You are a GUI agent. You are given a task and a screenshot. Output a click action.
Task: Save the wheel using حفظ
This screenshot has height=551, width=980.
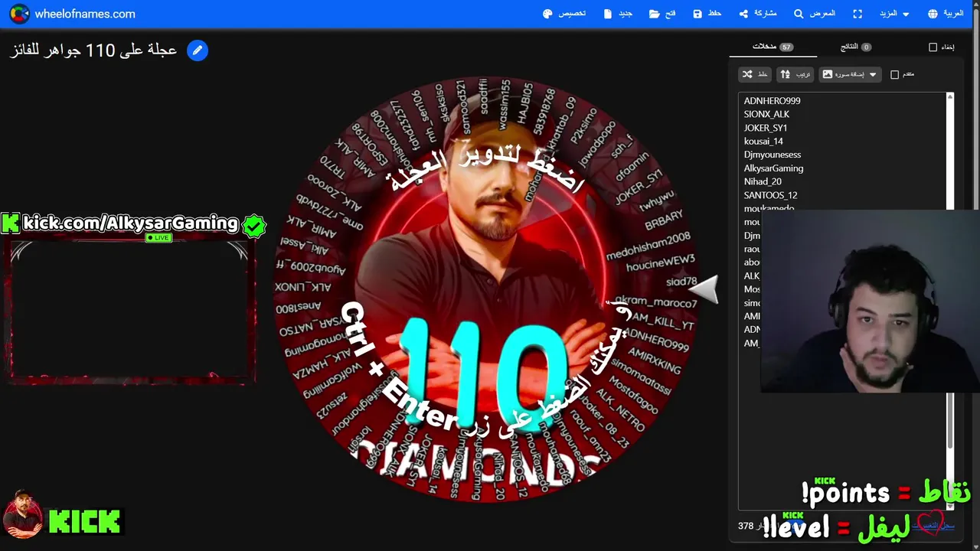tap(707, 14)
